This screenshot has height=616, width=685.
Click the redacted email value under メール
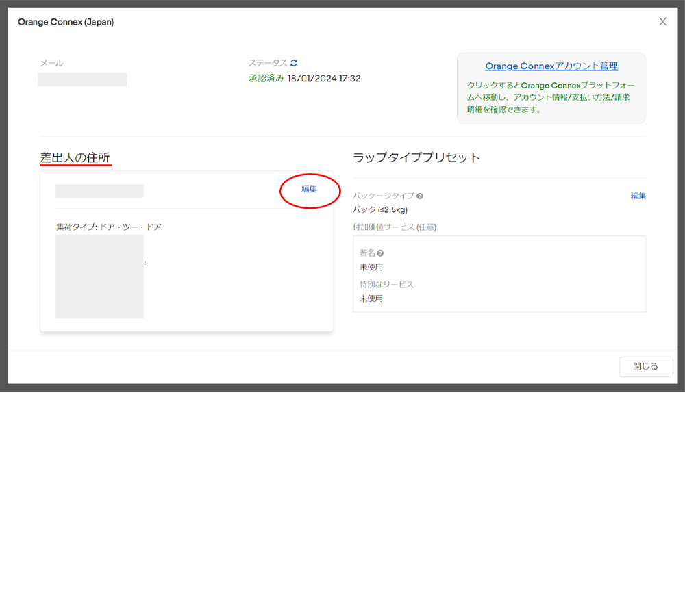coord(82,79)
